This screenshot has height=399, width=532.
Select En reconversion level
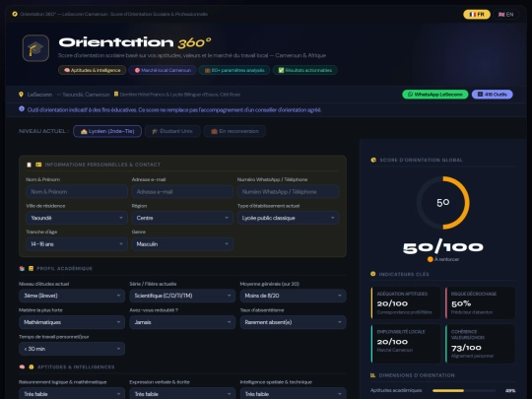pos(234,131)
